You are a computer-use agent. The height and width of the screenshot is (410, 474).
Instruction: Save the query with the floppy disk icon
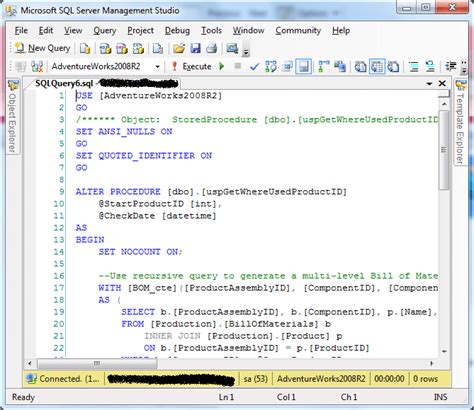(195, 49)
